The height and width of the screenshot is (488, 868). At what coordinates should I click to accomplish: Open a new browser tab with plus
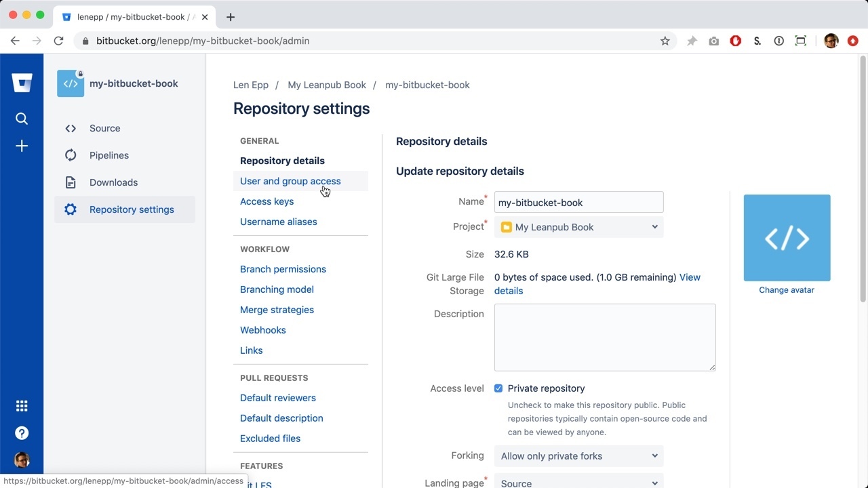231,17
